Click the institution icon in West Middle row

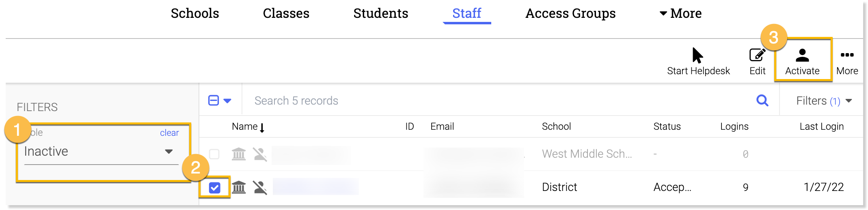point(239,154)
